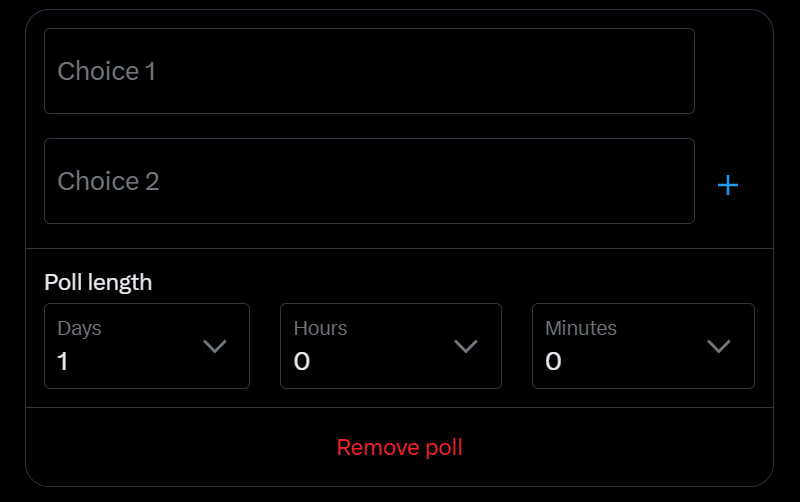800x502 pixels.
Task: Focus the Choice 2 input field
Action: pos(369,181)
